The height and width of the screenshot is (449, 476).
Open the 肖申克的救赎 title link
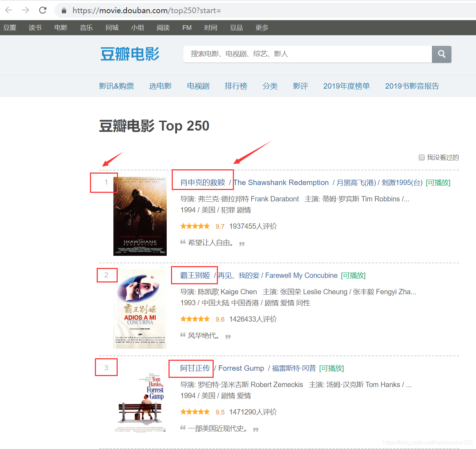[203, 183]
